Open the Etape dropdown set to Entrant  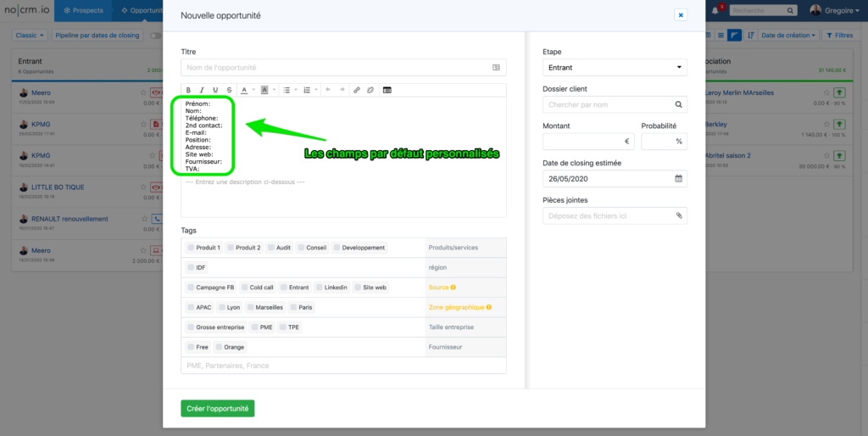(x=615, y=67)
